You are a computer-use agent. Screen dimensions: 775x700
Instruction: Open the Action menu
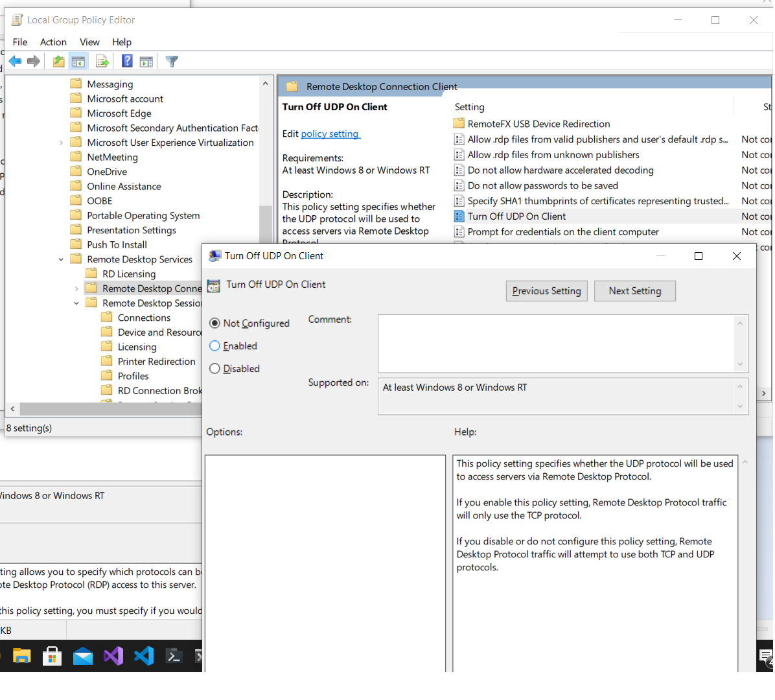[x=53, y=42]
